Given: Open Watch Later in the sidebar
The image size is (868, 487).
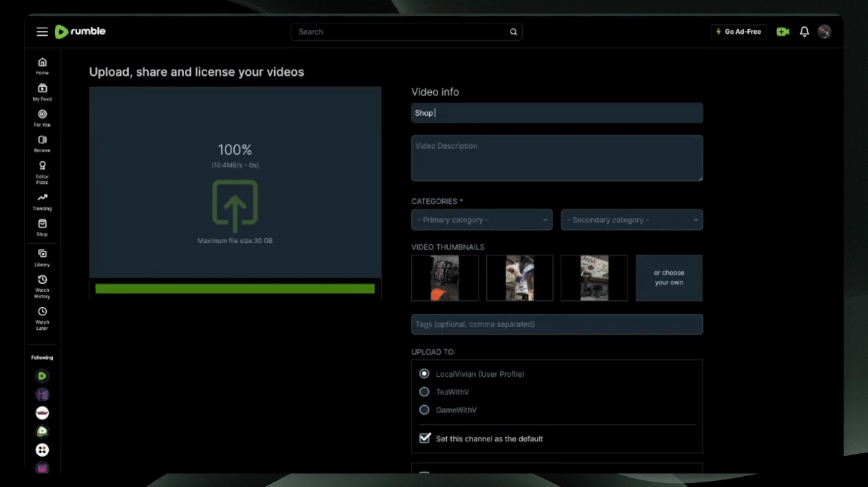Looking at the screenshot, I should [x=42, y=319].
